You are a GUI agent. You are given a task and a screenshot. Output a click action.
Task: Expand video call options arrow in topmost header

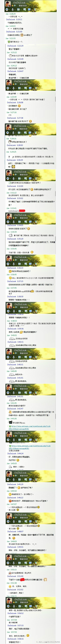tap(10, 10)
